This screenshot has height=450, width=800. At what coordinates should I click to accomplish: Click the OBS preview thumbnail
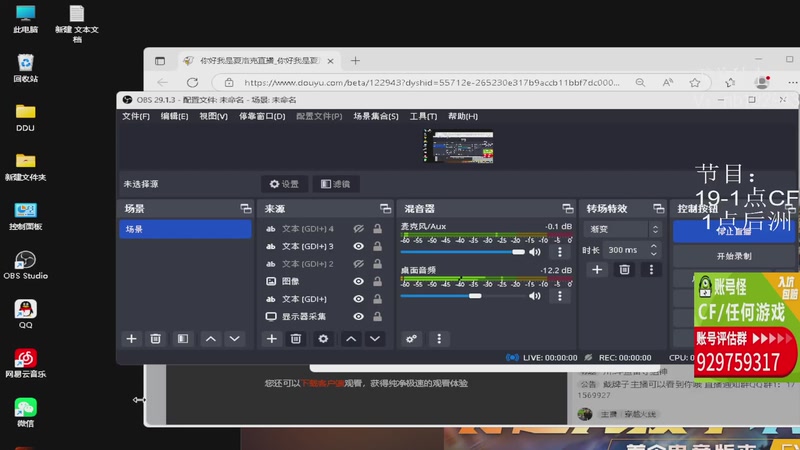coord(459,146)
